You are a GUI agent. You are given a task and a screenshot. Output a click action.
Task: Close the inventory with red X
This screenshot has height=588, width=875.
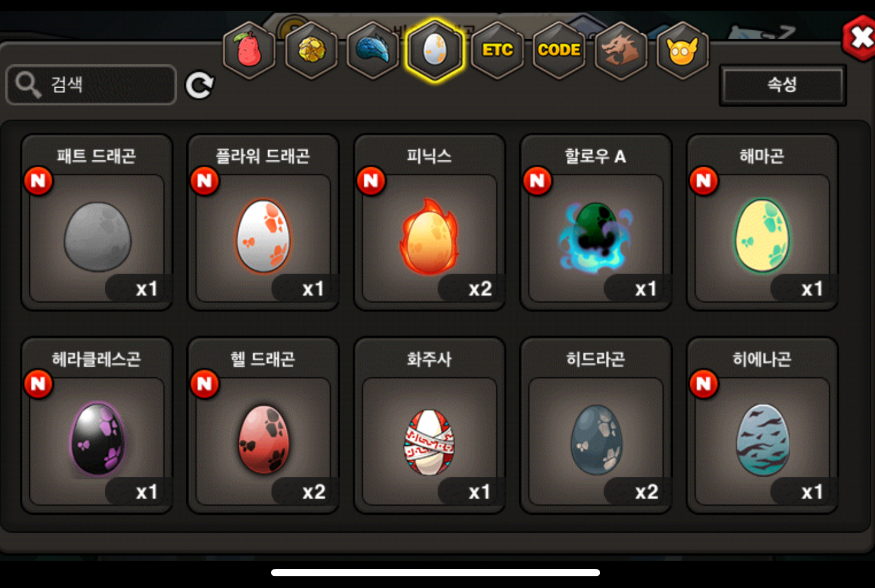[x=860, y=38]
